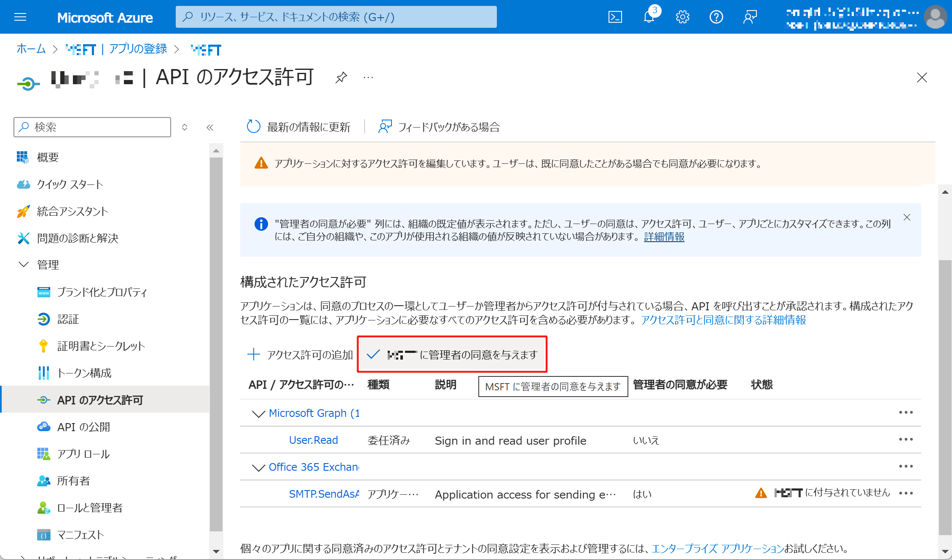The width and height of the screenshot is (952, 560).
Task: Click the 管理者の同意が必要 column header
Action: pos(680,384)
